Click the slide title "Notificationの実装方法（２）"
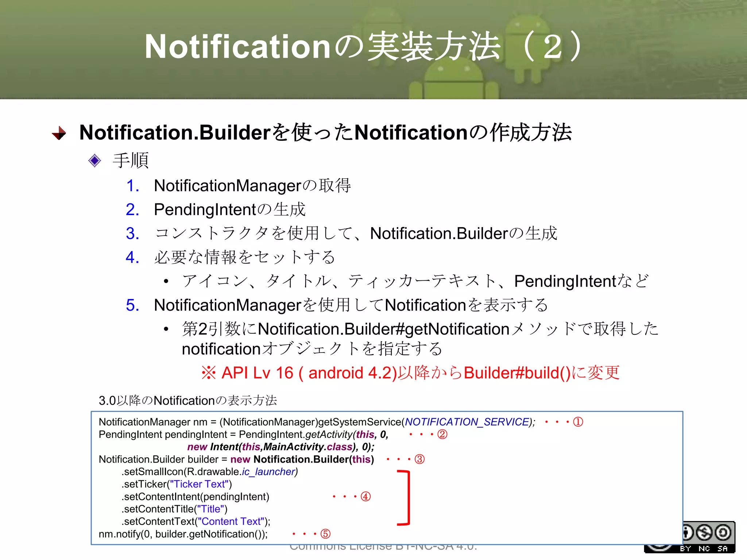Viewport: 747px width, 560px height. (363, 46)
